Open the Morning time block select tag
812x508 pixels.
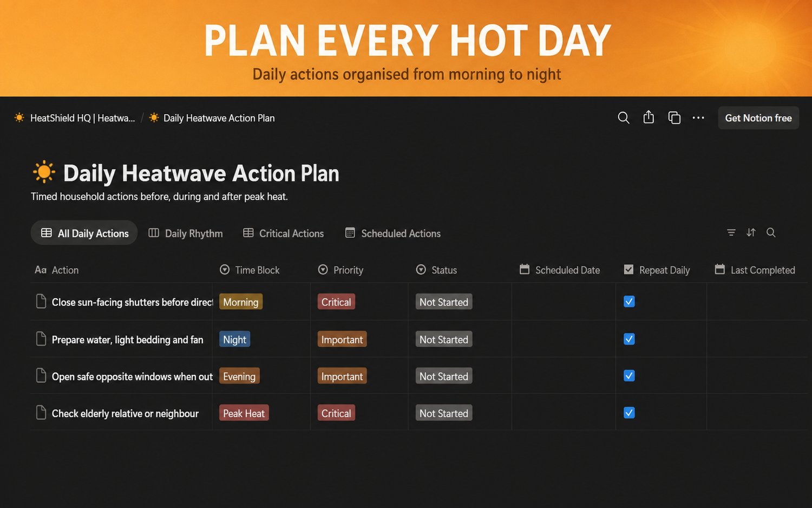tap(241, 302)
